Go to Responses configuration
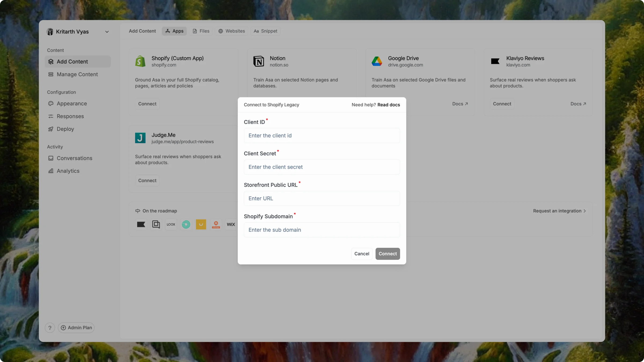 coord(78,116)
